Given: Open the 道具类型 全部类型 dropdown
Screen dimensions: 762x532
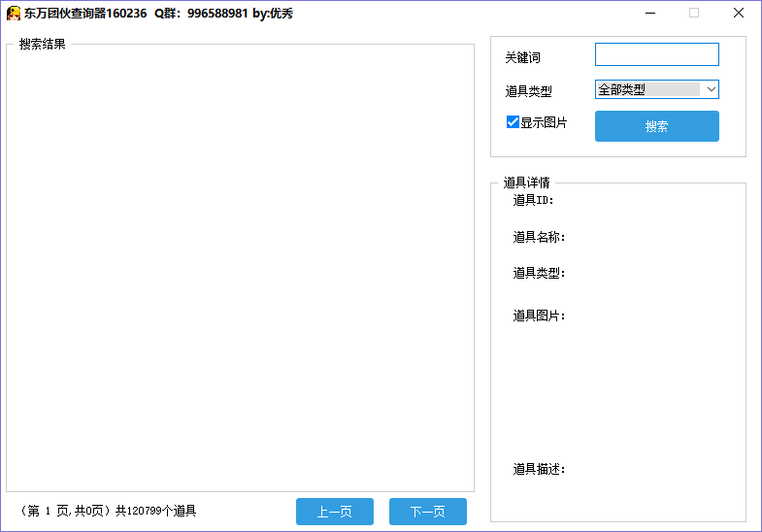Looking at the screenshot, I should coord(656,89).
